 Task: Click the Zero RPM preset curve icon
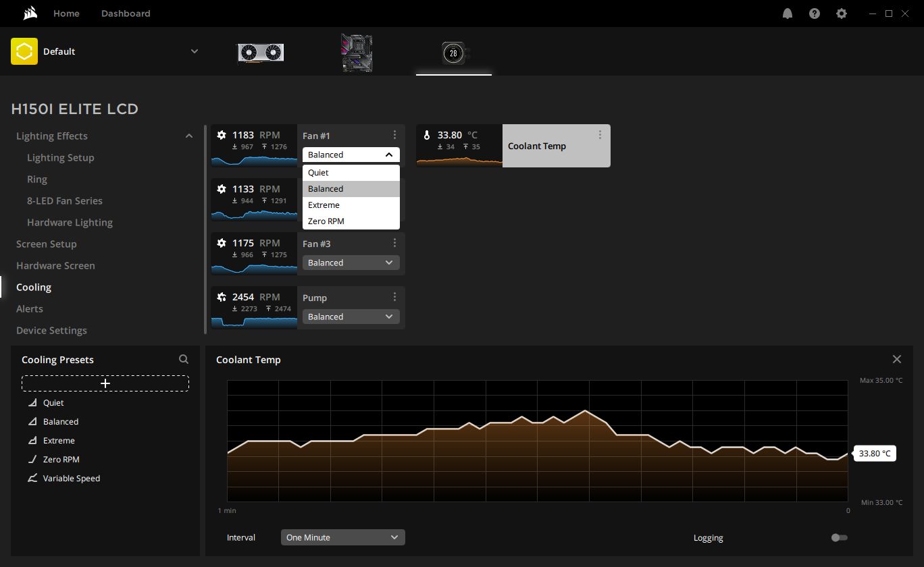tap(32, 459)
